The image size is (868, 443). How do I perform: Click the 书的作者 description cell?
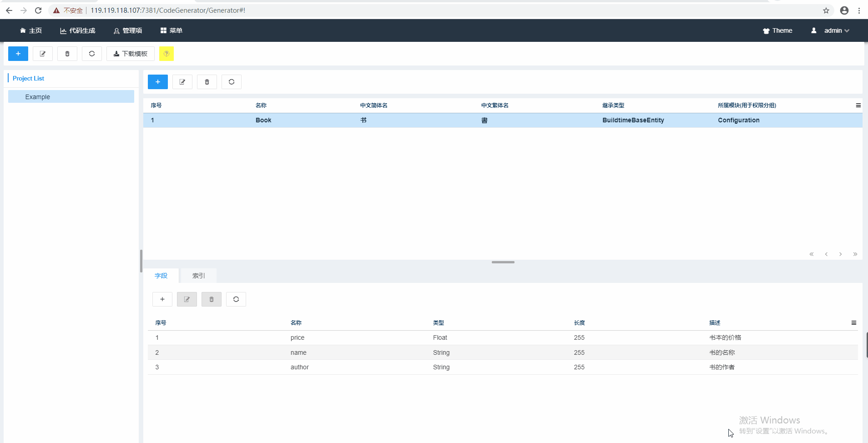pyautogui.click(x=722, y=367)
